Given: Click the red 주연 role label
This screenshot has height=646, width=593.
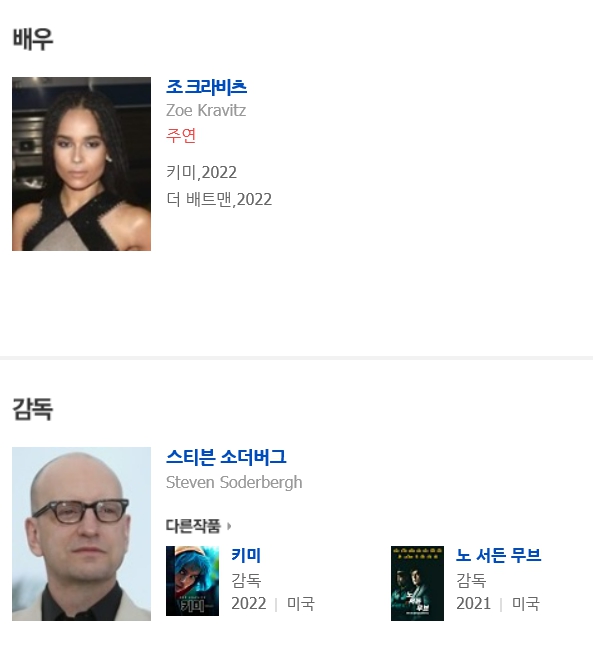Looking at the screenshot, I should [x=181, y=136].
